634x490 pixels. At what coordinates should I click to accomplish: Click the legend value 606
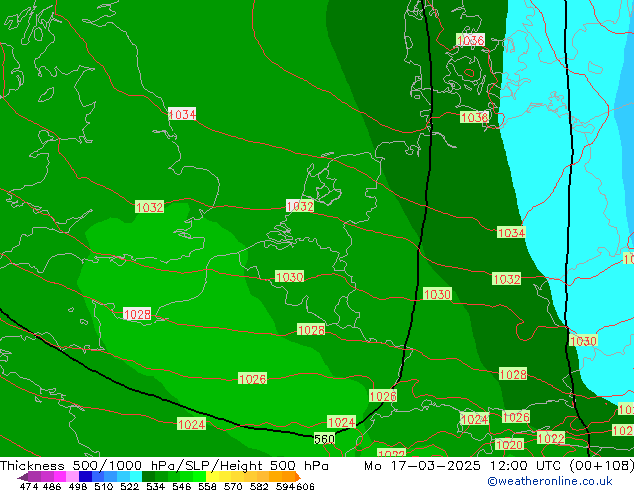tap(305, 486)
